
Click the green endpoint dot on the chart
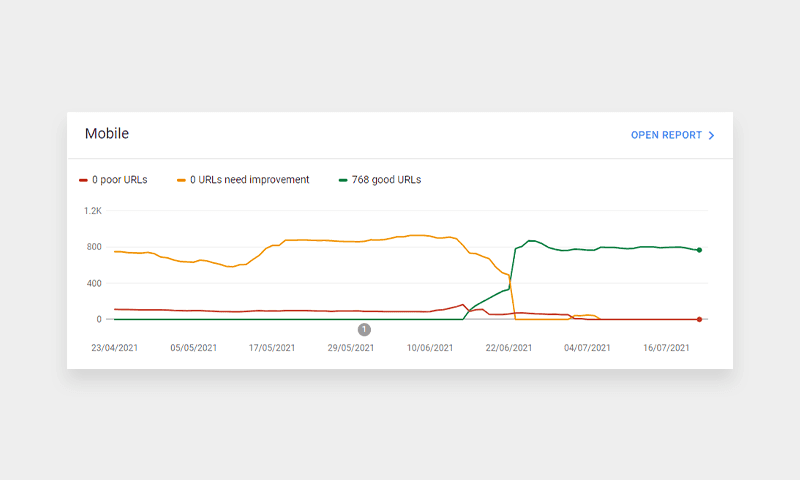point(699,250)
